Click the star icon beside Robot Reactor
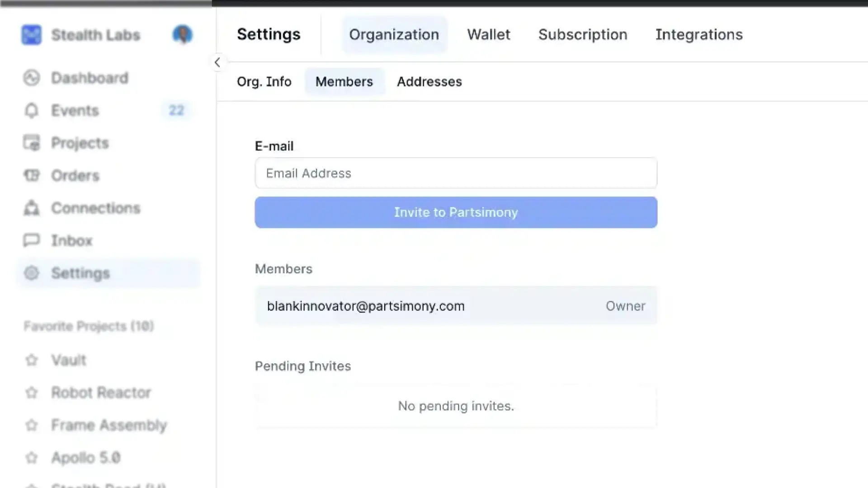The height and width of the screenshot is (488, 868). point(32,393)
